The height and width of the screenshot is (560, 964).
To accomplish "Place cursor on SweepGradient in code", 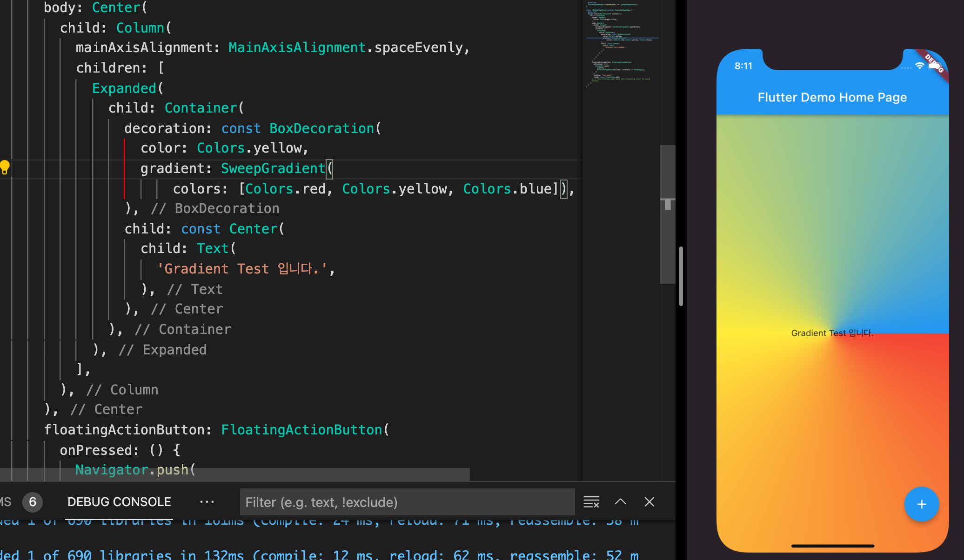I will [x=273, y=168].
